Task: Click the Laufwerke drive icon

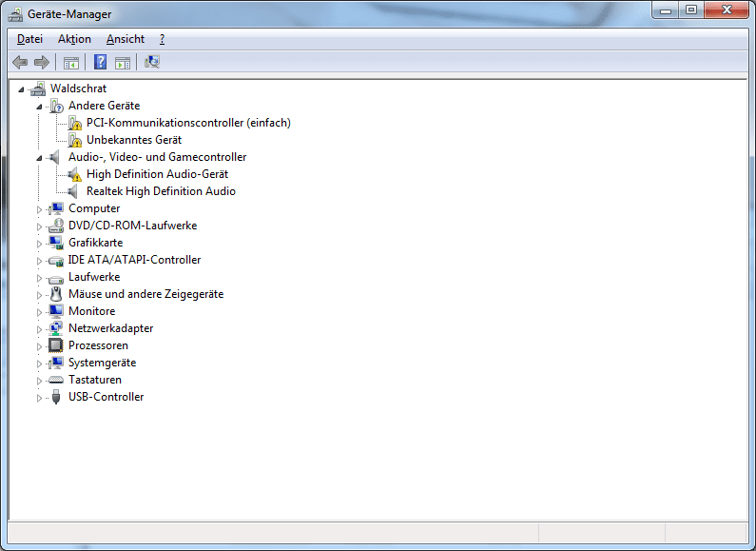Action: [56, 279]
